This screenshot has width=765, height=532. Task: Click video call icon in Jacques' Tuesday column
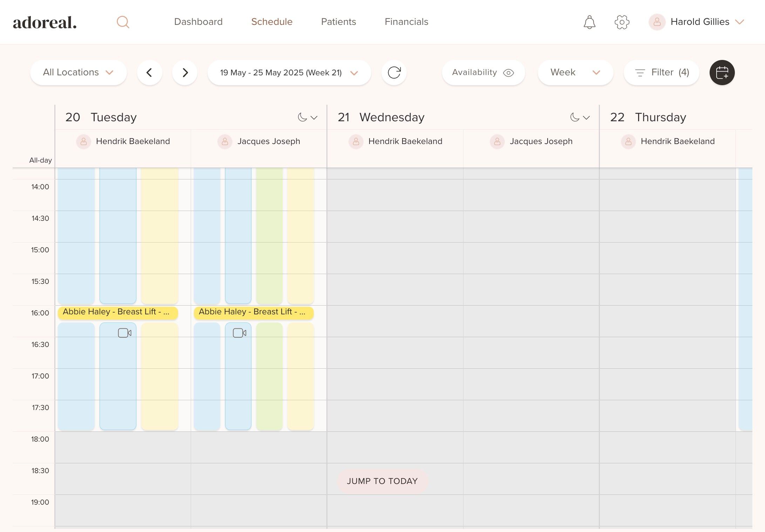click(239, 333)
